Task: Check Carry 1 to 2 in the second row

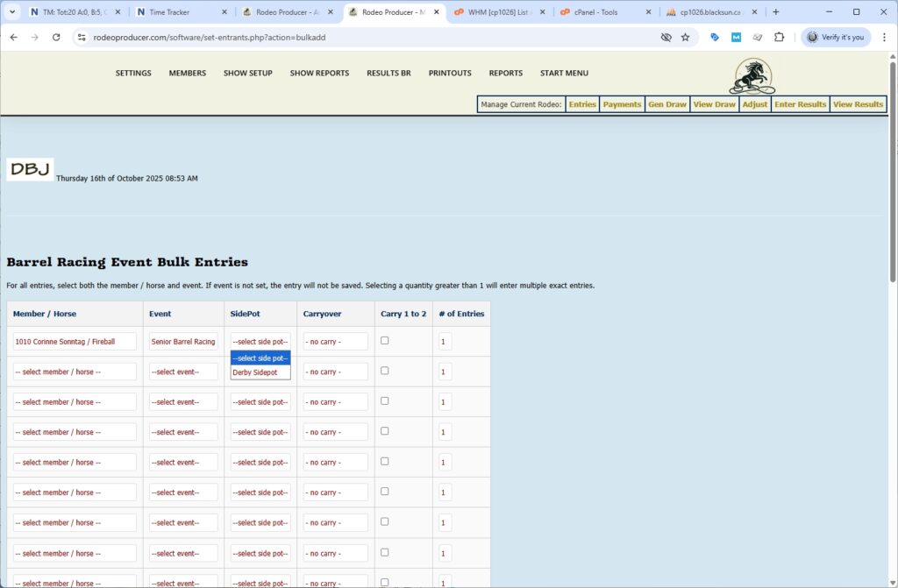Action: point(384,370)
